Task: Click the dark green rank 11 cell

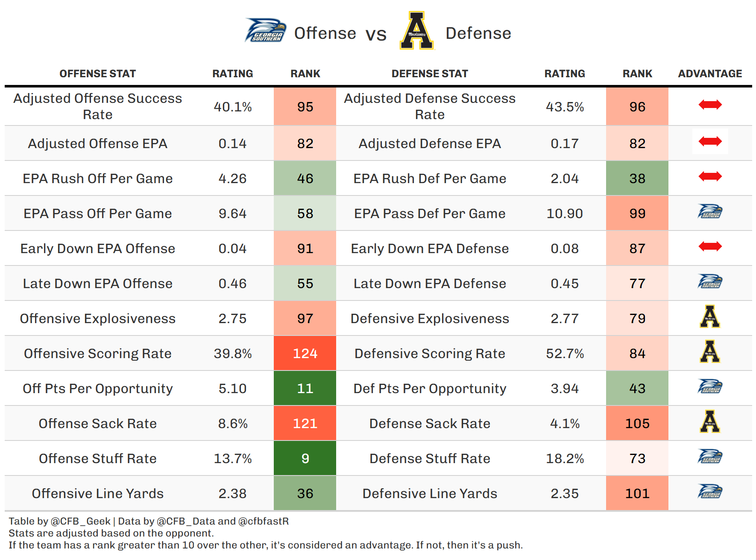Action: coord(305,388)
